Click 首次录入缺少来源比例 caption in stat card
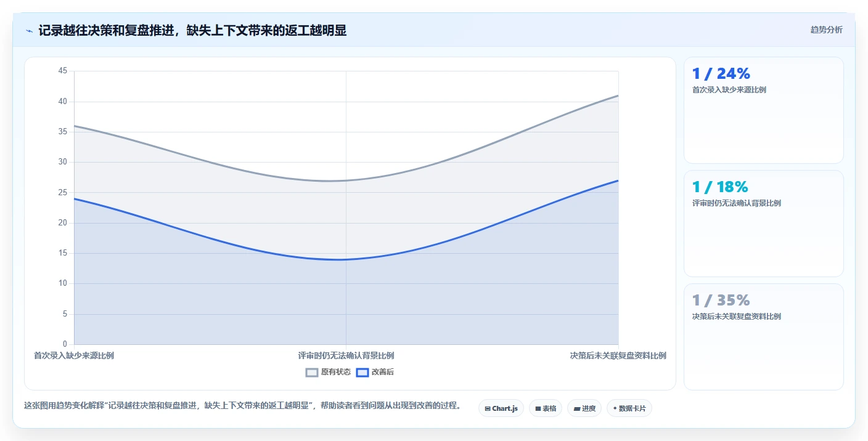Image resolution: width=868 pixels, height=441 pixels. pyautogui.click(x=729, y=90)
